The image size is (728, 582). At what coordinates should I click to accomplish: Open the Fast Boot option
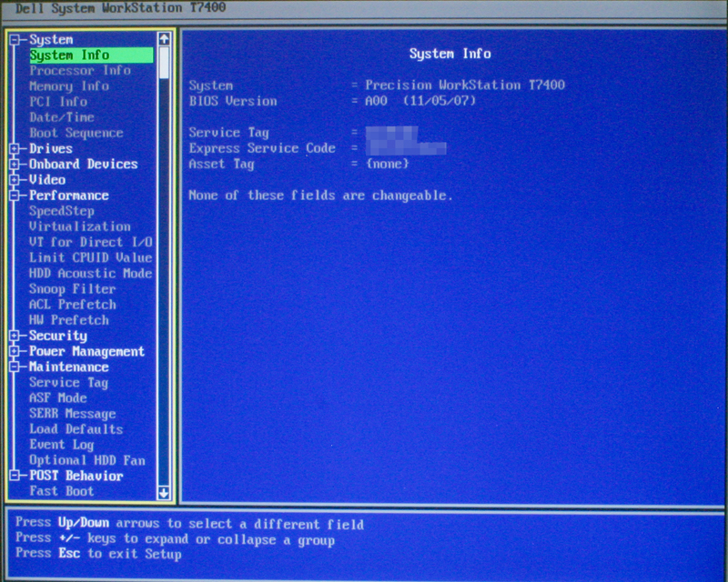[62, 491]
